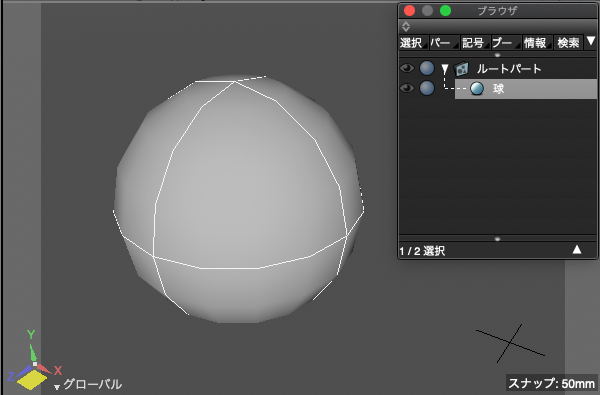The image size is (600, 395).
Task: Collapse the ルートパート tree triangle
Action: [444, 69]
